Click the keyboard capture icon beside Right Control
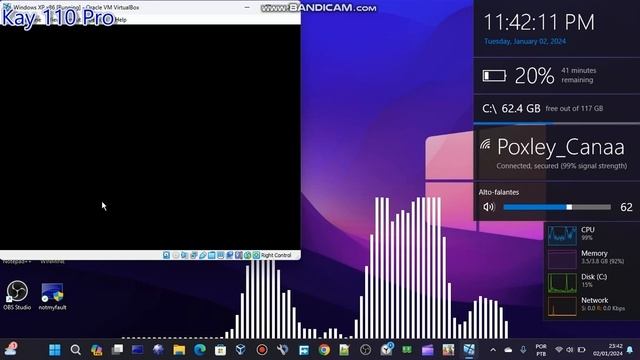This screenshot has width=640, height=360. pos(256,255)
